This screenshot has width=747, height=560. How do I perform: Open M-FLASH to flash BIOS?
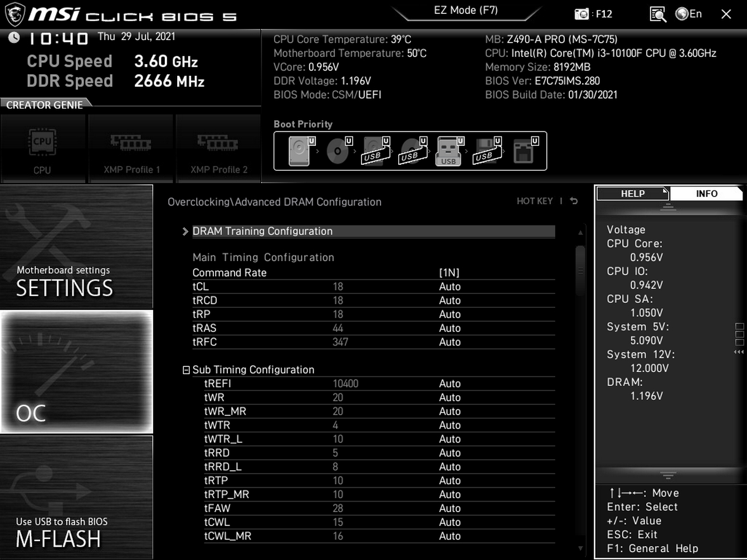coord(76,497)
